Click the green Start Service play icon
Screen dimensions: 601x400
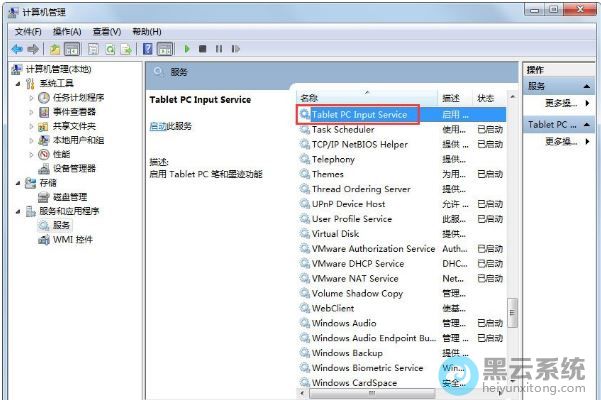[186, 48]
